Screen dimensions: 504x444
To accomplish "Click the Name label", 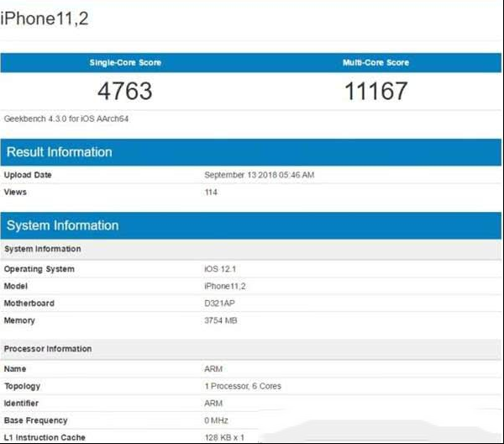I will click(15, 368).
